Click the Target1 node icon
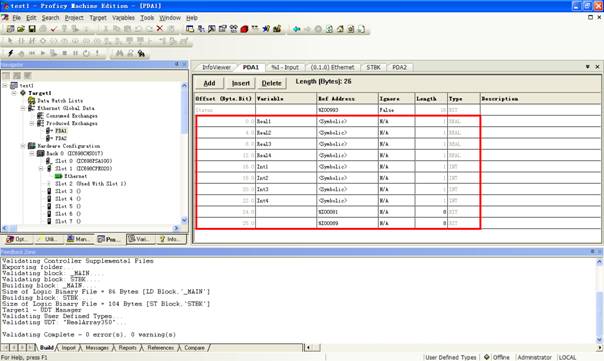Image resolution: width=604 pixels, height=361 pixels. pos(23,93)
